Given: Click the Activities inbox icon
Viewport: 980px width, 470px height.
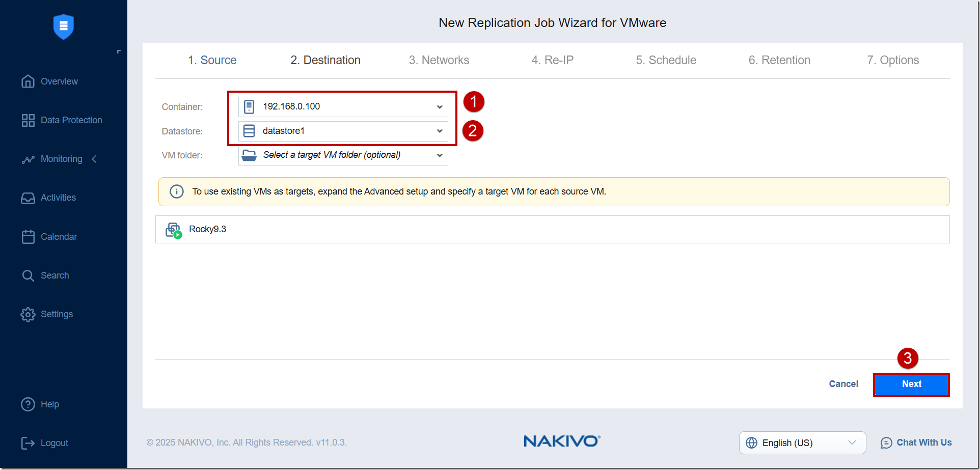Looking at the screenshot, I should (28, 198).
